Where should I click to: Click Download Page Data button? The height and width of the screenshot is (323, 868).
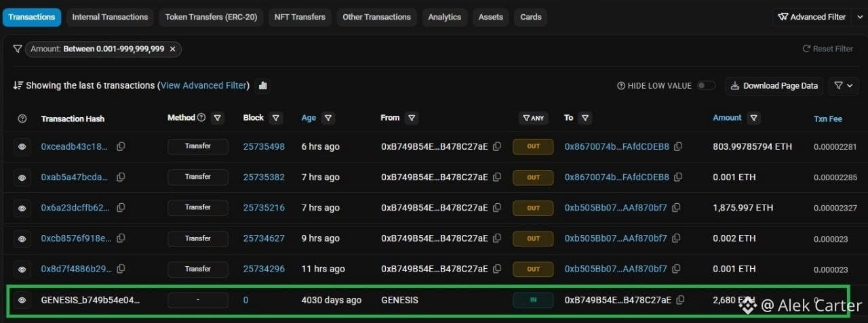[x=774, y=85]
